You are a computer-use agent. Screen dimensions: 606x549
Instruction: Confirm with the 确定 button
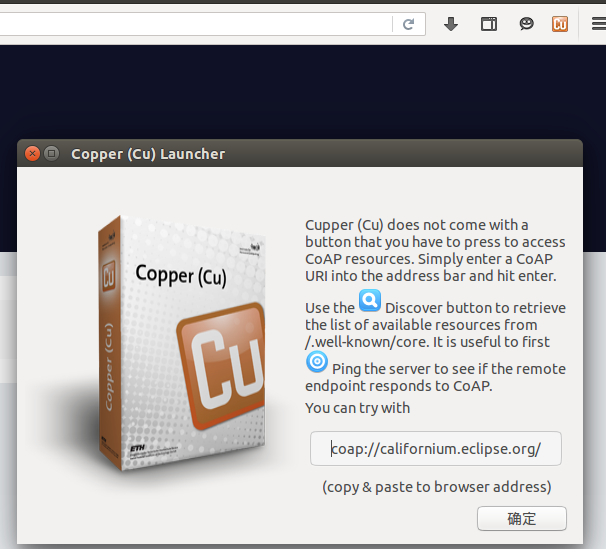(522, 518)
